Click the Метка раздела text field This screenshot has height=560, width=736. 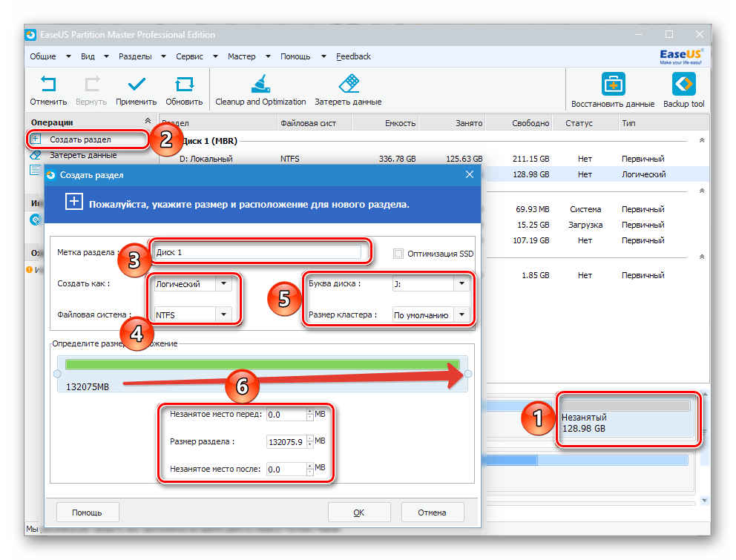coord(257,252)
